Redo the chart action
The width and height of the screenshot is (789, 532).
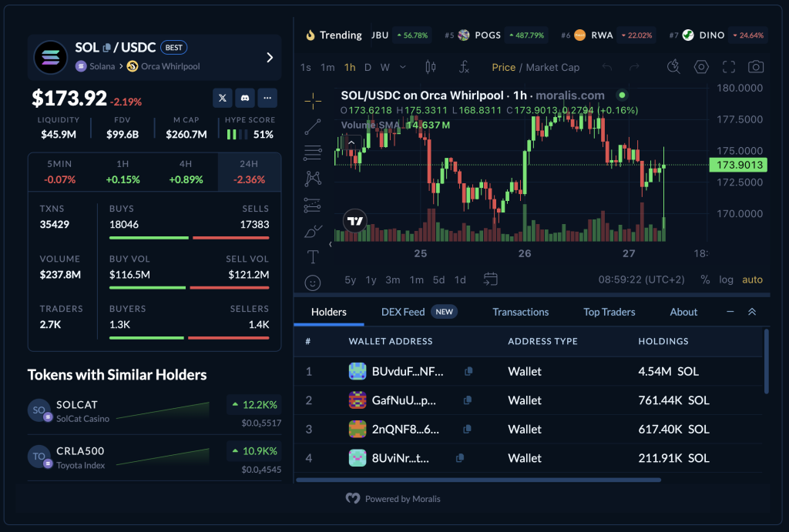(x=634, y=67)
